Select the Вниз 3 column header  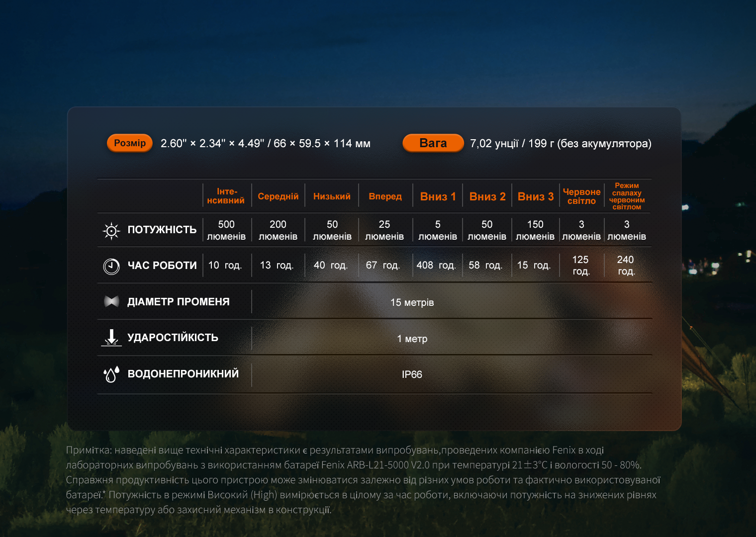coord(536,196)
